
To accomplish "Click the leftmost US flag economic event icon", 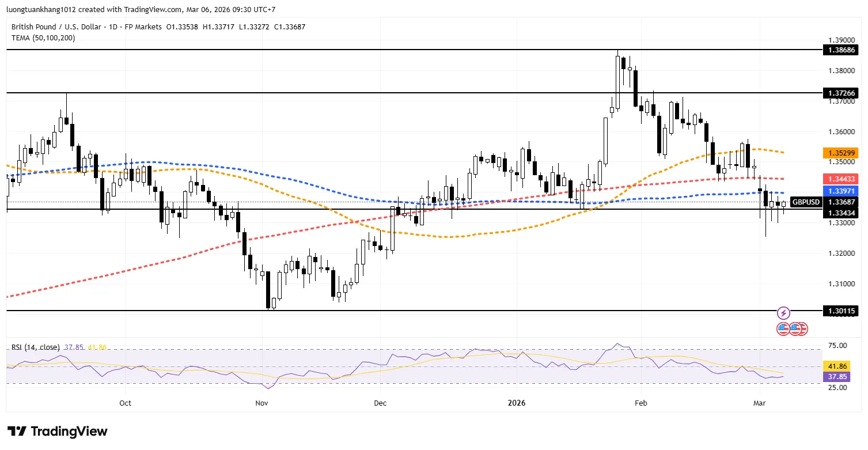I will pos(783,329).
